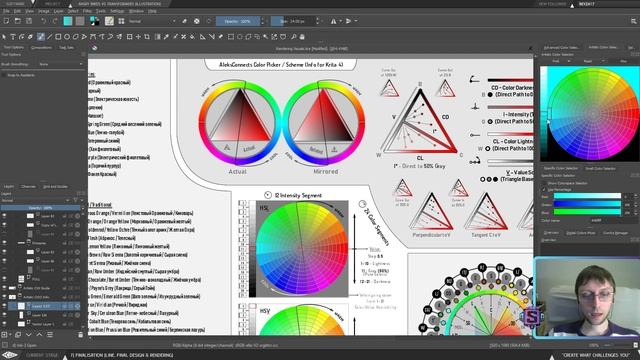Click Reset in Artistic Color Selector
This screenshot has width=640, height=360.
(x=588, y=61)
